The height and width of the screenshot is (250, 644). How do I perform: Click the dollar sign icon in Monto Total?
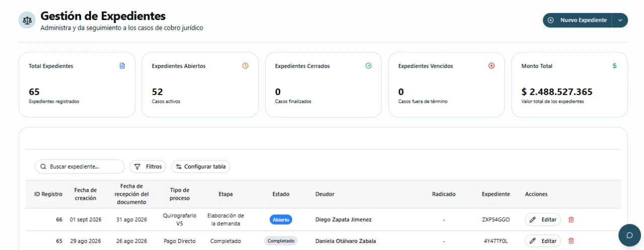point(614,66)
